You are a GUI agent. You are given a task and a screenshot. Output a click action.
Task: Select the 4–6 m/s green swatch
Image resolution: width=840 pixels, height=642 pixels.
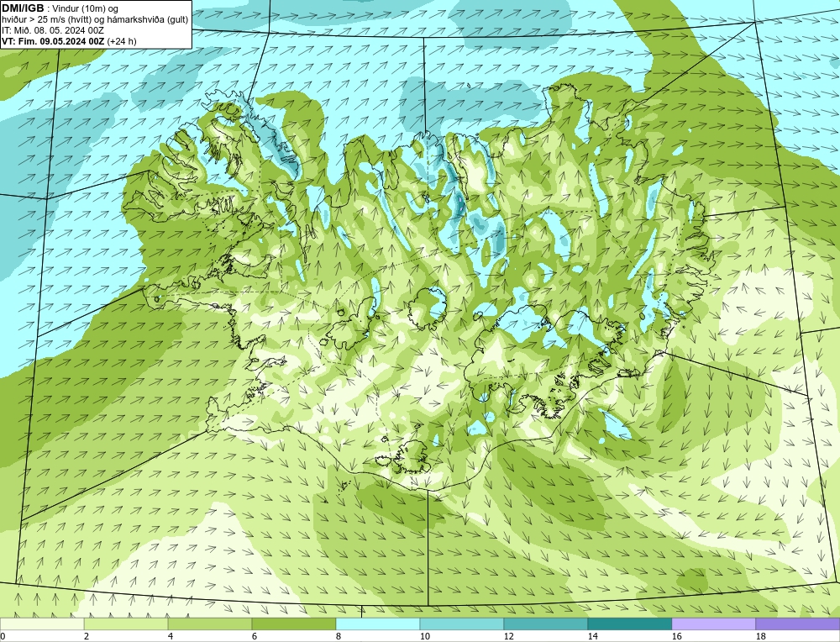(x=210, y=624)
